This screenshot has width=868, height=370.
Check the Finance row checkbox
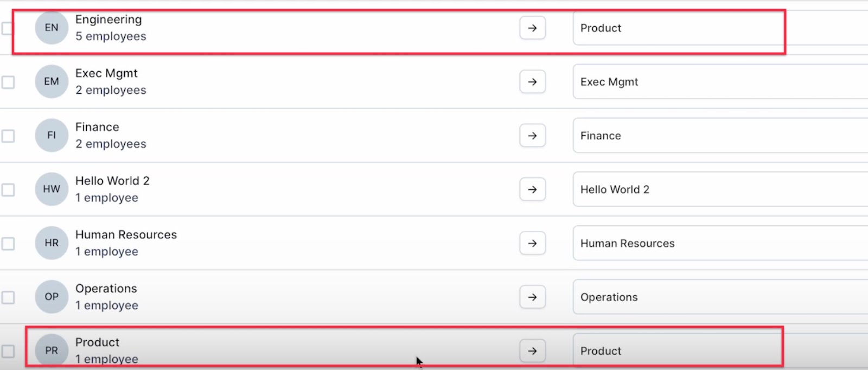(x=8, y=136)
